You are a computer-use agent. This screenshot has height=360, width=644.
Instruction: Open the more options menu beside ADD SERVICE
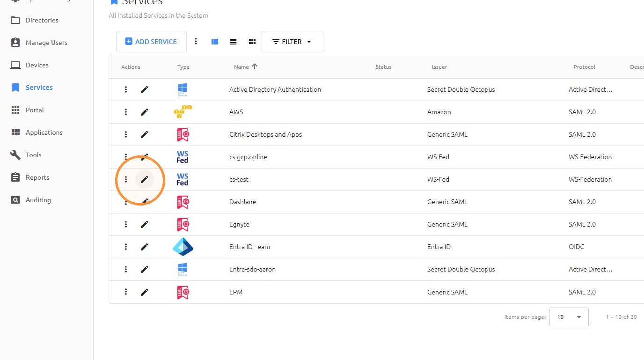pyautogui.click(x=196, y=42)
